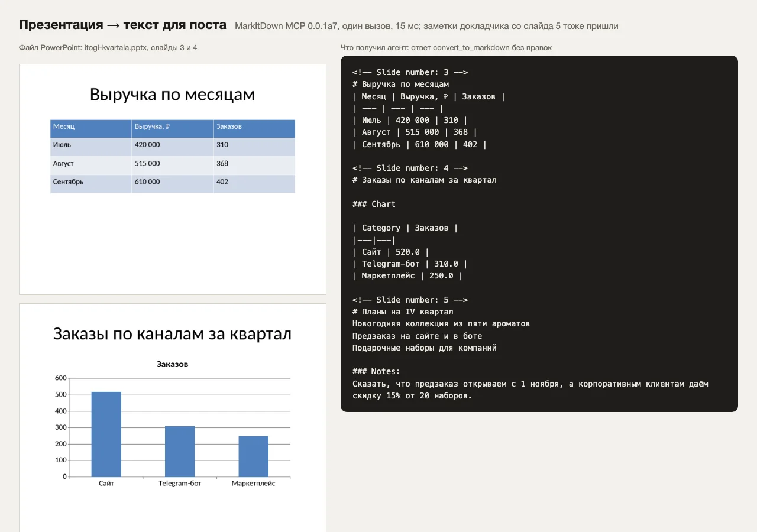Viewport: 757px width, 532px height.
Task: Click the "Маркетплейс" axis label under the chart
Action: pos(253,484)
